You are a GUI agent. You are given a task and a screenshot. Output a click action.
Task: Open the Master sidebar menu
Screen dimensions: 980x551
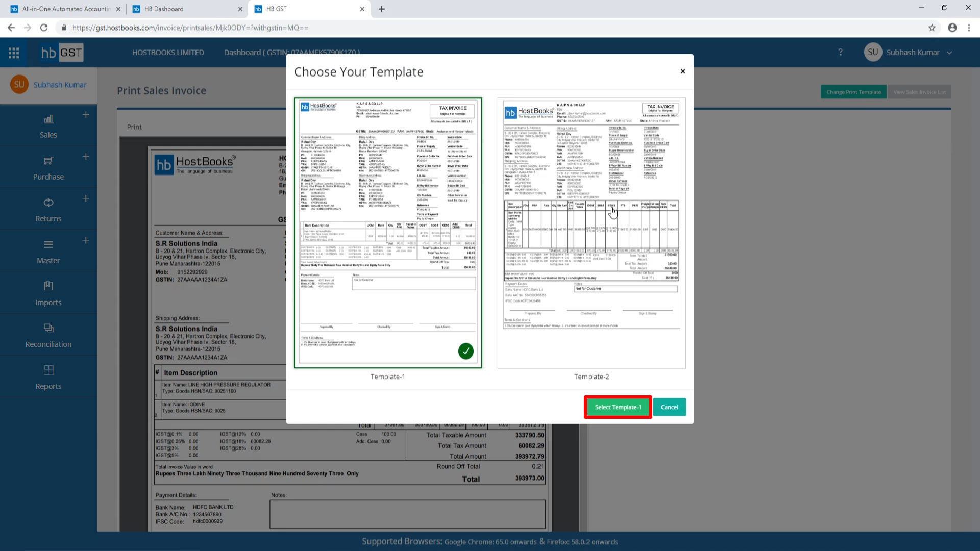pos(48,252)
